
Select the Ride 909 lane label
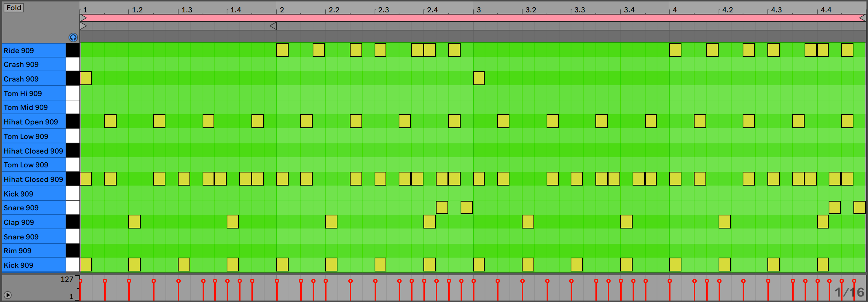34,50
